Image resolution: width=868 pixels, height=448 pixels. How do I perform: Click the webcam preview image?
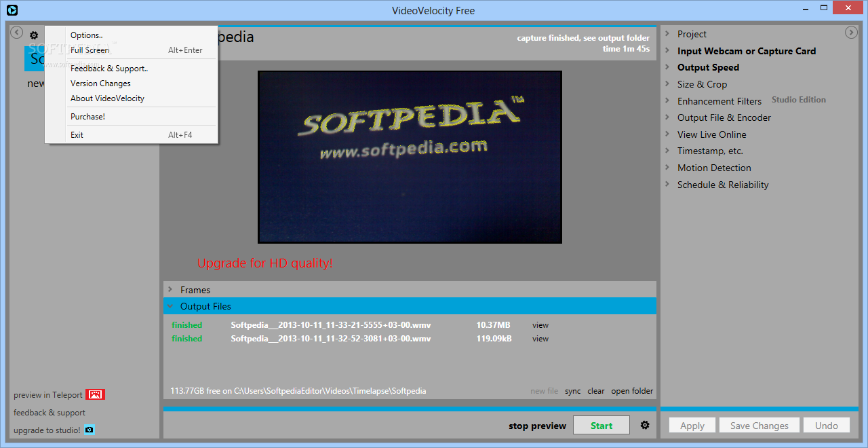410,157
